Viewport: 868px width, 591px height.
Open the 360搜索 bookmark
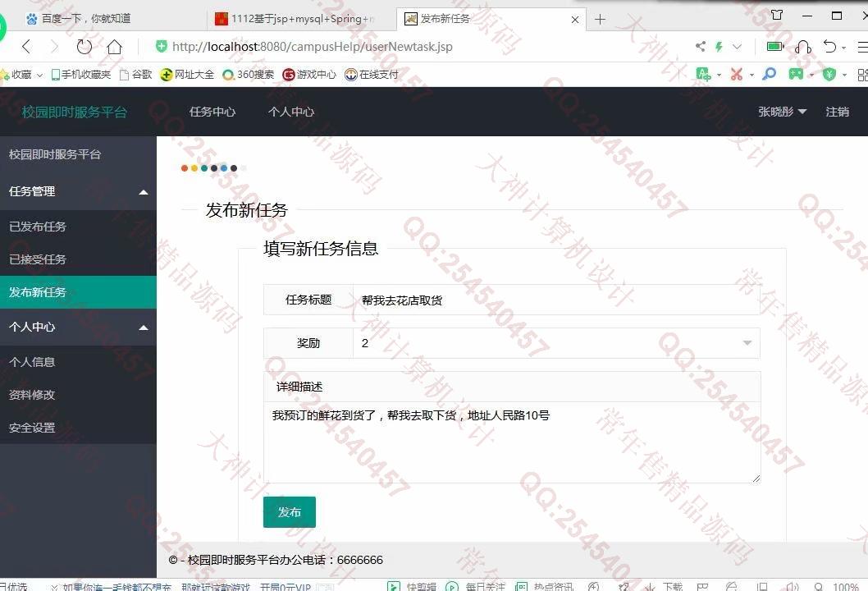point(248,74)
